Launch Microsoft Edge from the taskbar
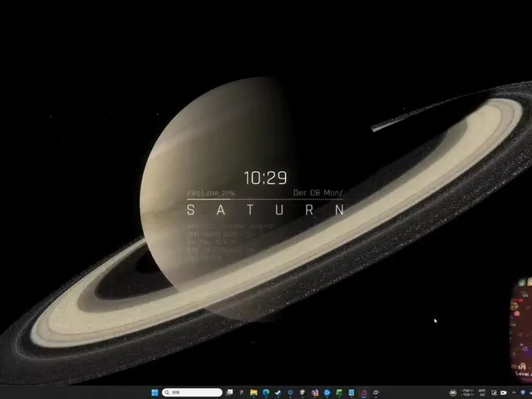 tap(266, 392)
